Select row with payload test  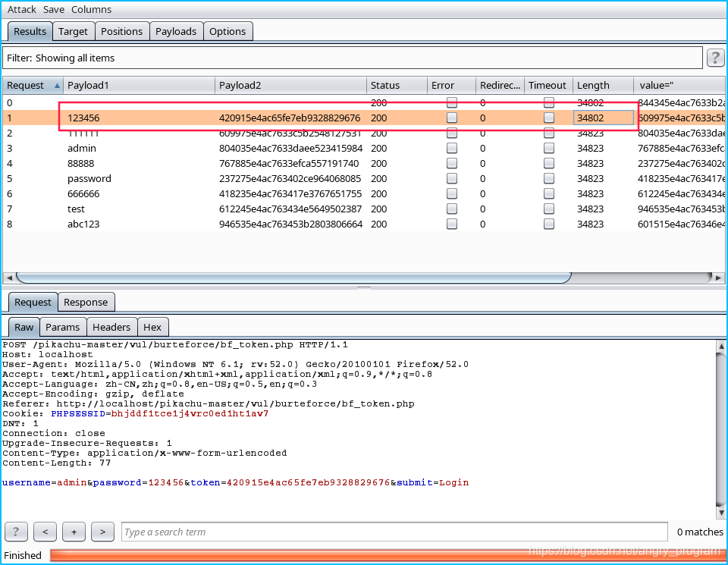point(363,209)
